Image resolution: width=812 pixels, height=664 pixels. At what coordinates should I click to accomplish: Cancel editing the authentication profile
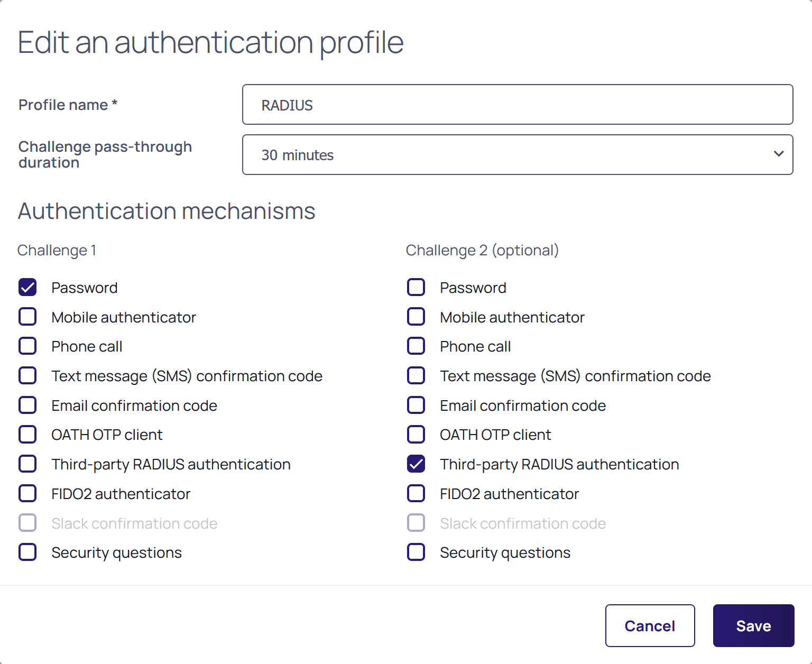650,626
